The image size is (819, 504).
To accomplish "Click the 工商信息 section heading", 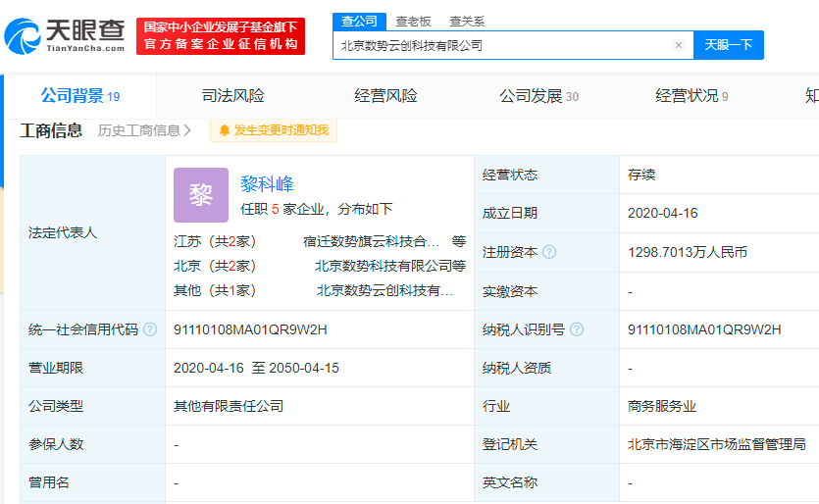I will point(51,130).
